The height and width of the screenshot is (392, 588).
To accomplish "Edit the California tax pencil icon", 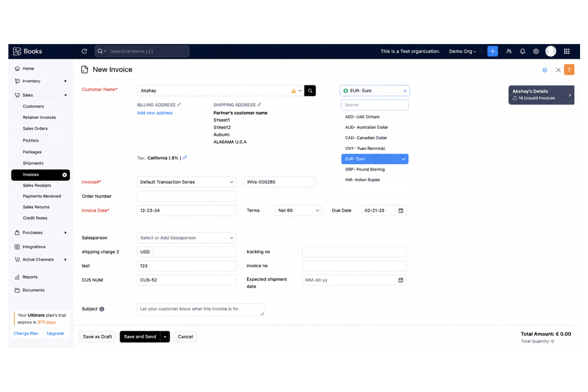I will point(185,158).
